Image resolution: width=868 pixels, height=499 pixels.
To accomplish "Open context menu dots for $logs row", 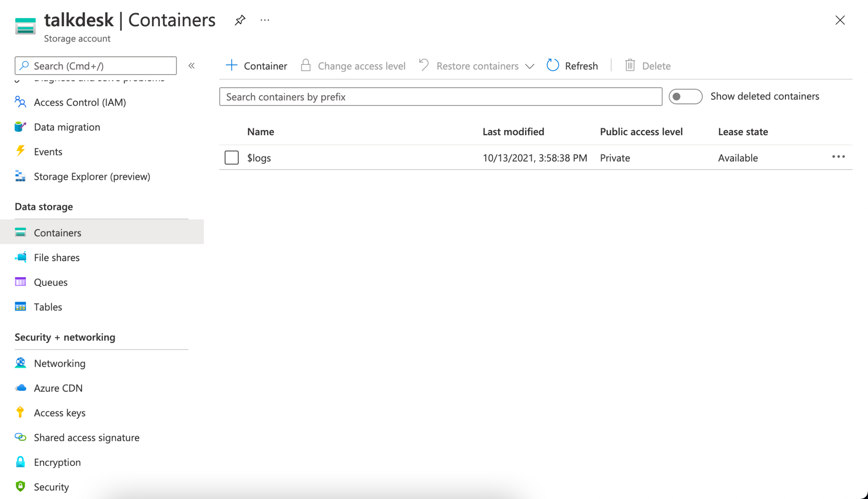I will click(x=838, y=157).
